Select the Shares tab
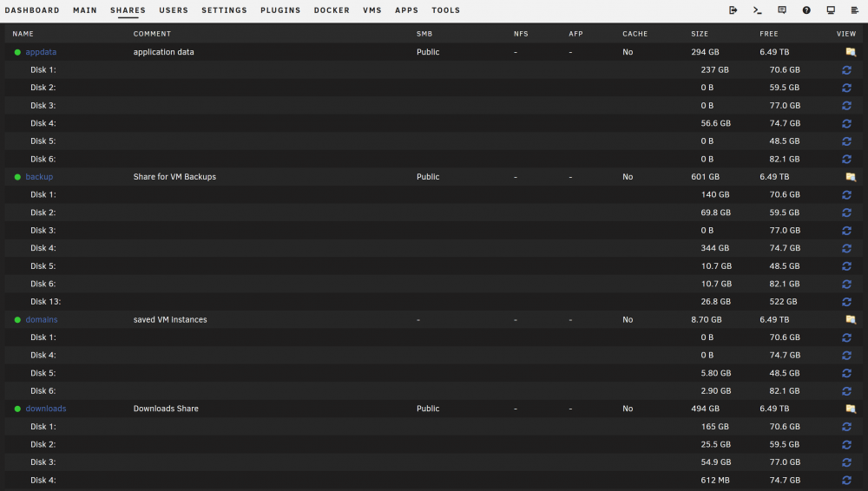Image resolution: width=868 pixels, height=491 pixels. (x=128, y=10)
